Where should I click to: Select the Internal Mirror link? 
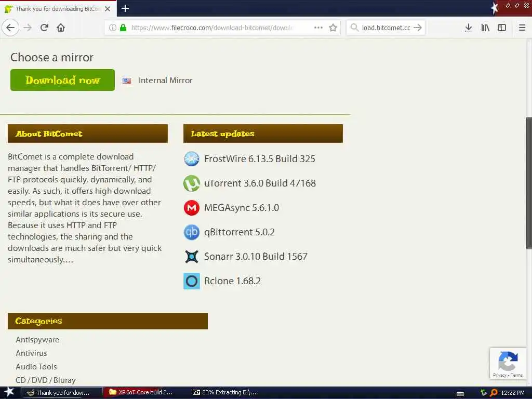coord(165,81)
